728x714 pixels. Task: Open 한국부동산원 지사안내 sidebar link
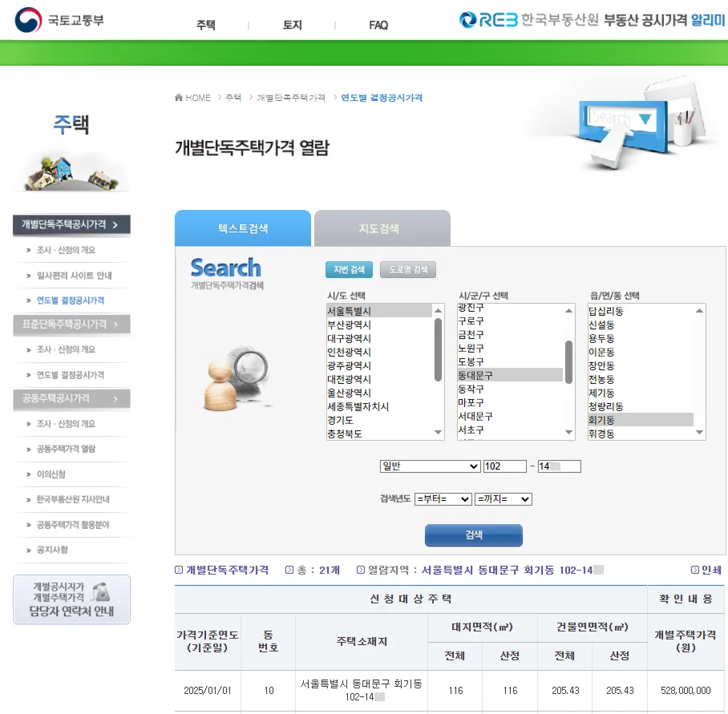tap(73, 499)
